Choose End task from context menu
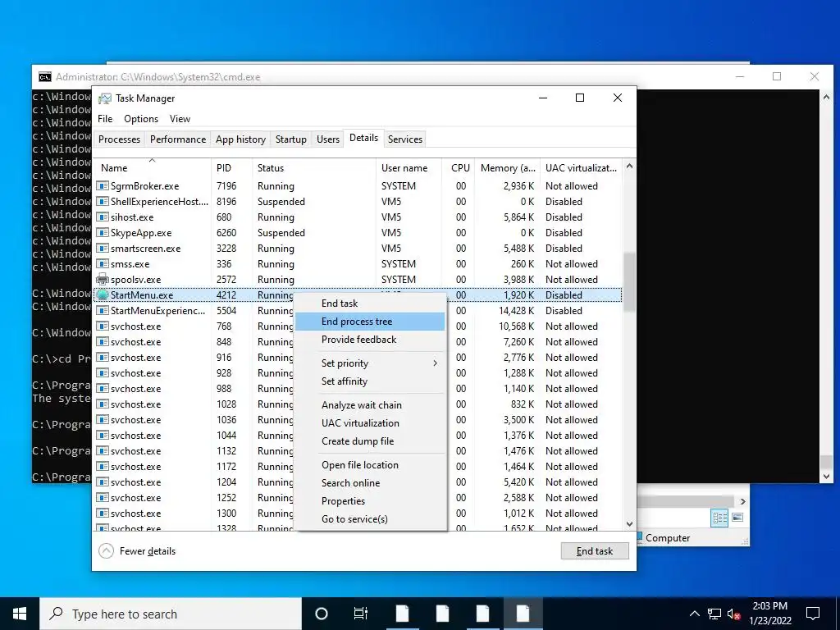840x630 pixels. [x=370, y=304]
